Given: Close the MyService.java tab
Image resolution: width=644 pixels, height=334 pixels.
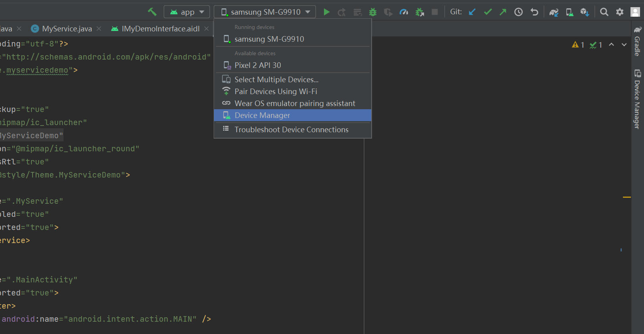Looking at the screenshot, I should 99,29.
